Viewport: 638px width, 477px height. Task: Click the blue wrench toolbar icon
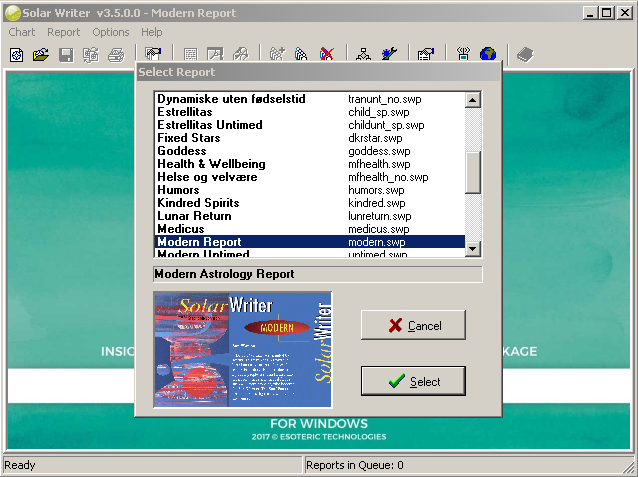(x=389, y=54)
